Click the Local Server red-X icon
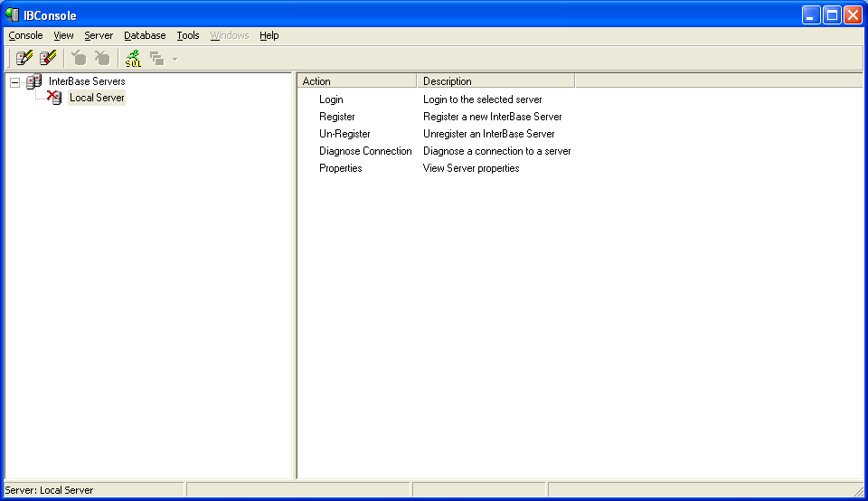868x501 pixels. pos(54,98)
